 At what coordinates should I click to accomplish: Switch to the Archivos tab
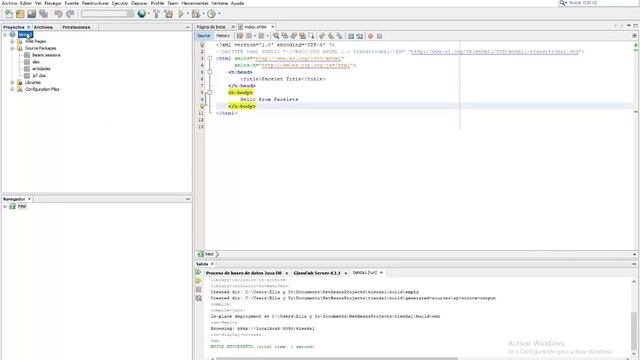pos(43,27)
